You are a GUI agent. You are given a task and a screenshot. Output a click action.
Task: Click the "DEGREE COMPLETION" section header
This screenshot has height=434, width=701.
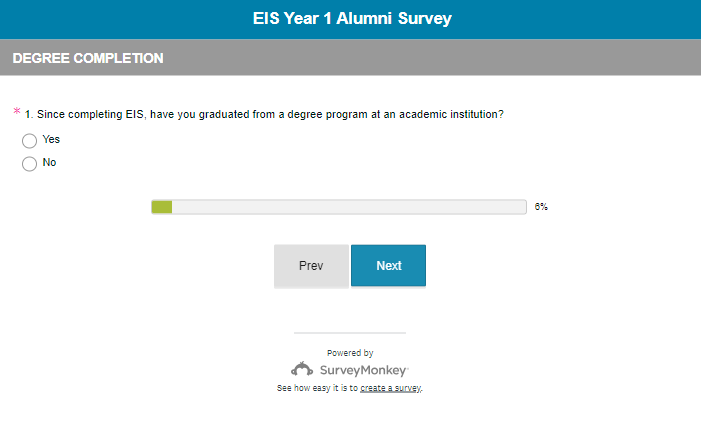point(88,59)
